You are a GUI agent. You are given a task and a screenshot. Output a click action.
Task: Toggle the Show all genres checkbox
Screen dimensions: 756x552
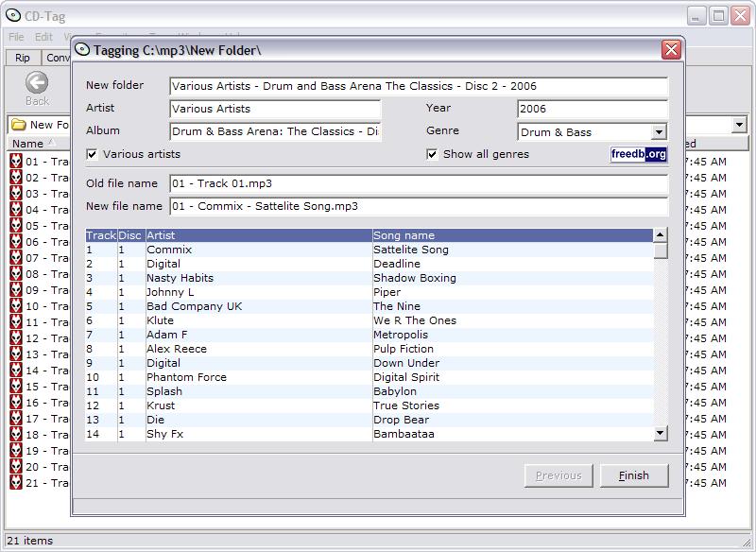pos(433,154)
